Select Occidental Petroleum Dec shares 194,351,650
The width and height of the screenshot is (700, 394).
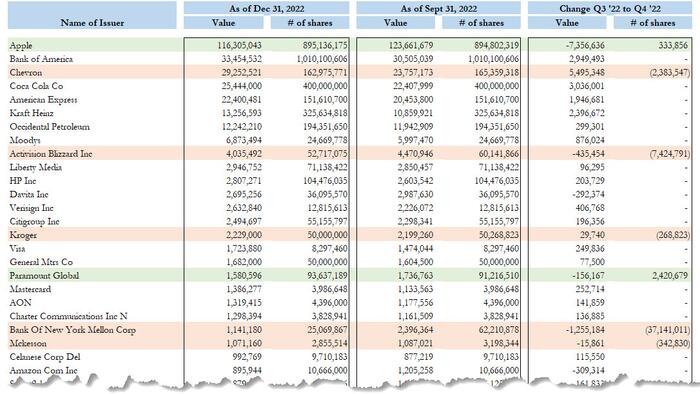[x=325, y=126]
